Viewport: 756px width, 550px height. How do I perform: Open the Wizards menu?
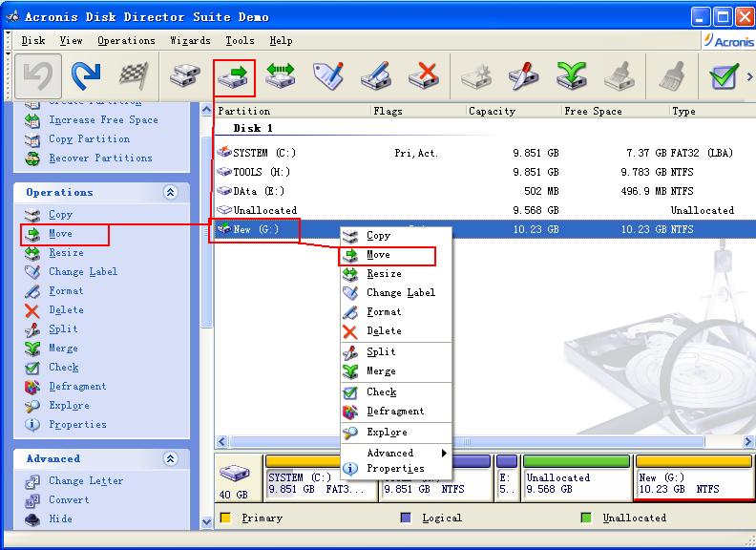coord(191,40)
